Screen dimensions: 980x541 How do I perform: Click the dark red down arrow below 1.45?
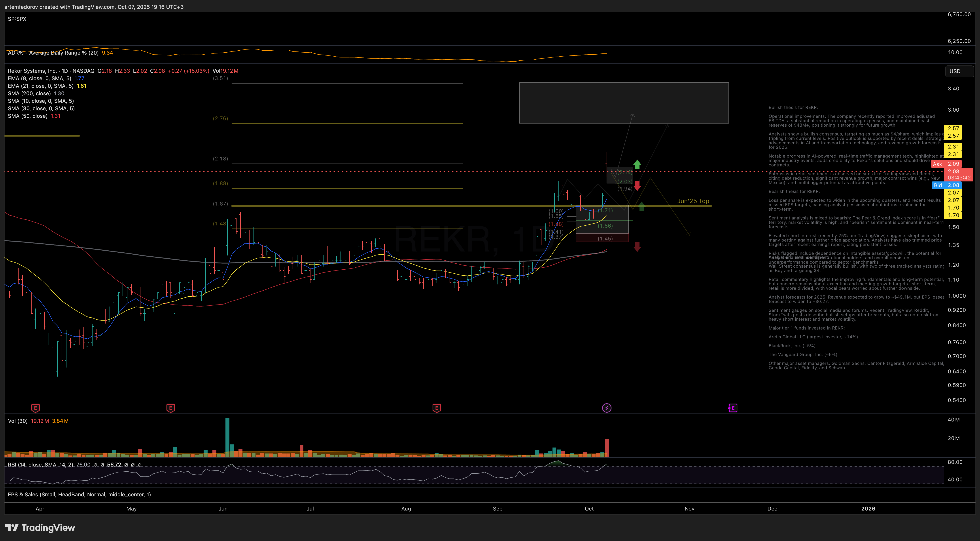637,247
